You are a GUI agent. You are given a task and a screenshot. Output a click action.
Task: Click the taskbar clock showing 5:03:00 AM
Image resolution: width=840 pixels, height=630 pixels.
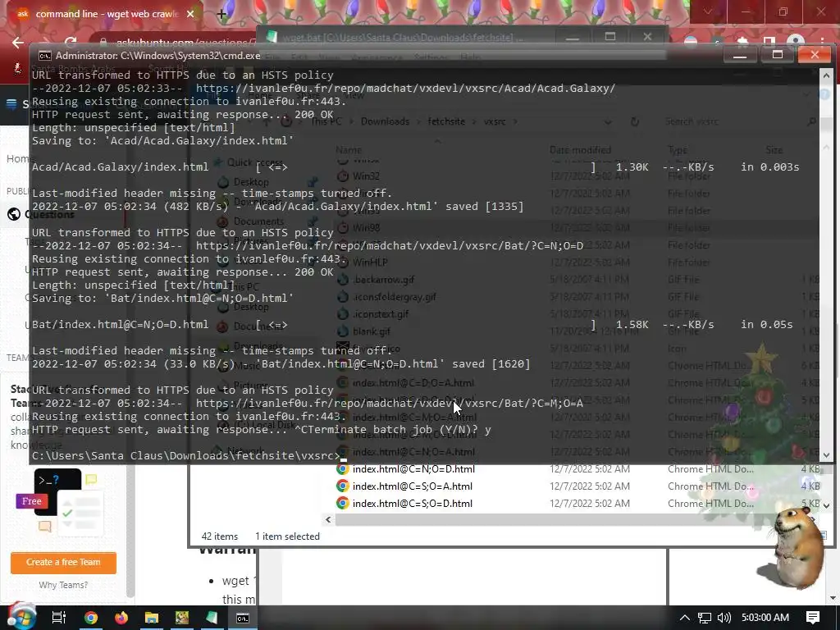[765, 618]
